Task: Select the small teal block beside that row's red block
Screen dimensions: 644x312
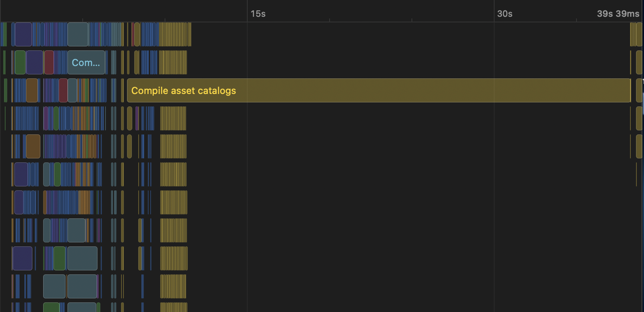Action: [x=72, y=90]
